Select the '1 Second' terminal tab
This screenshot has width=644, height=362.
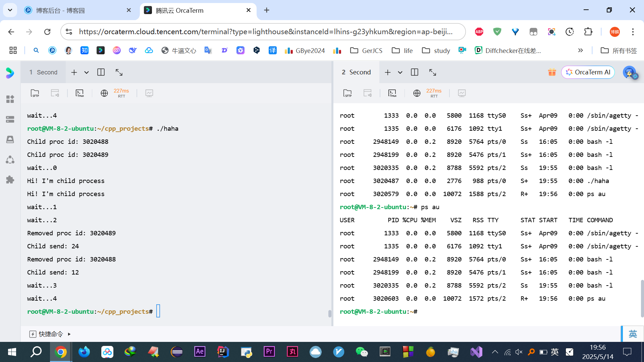tap(43, 72)
